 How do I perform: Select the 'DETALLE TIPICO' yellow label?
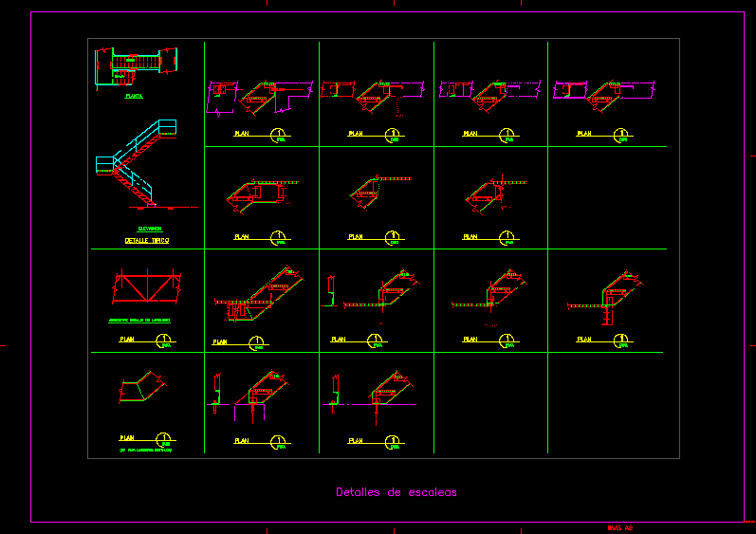147,241
